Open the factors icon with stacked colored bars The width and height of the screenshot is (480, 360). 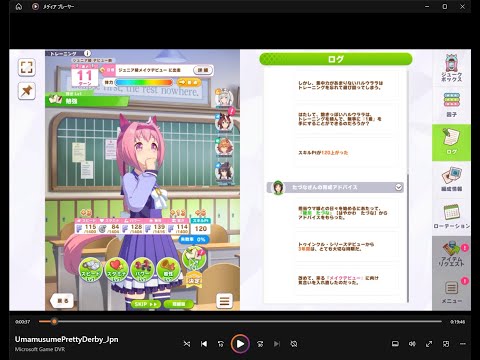[x=451, y=105]
